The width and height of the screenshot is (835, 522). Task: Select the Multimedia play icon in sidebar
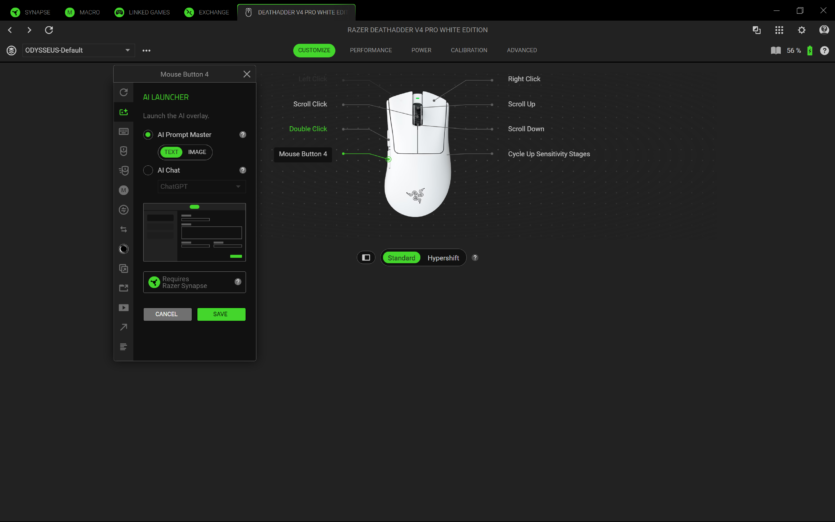click(x=123, y=307)
